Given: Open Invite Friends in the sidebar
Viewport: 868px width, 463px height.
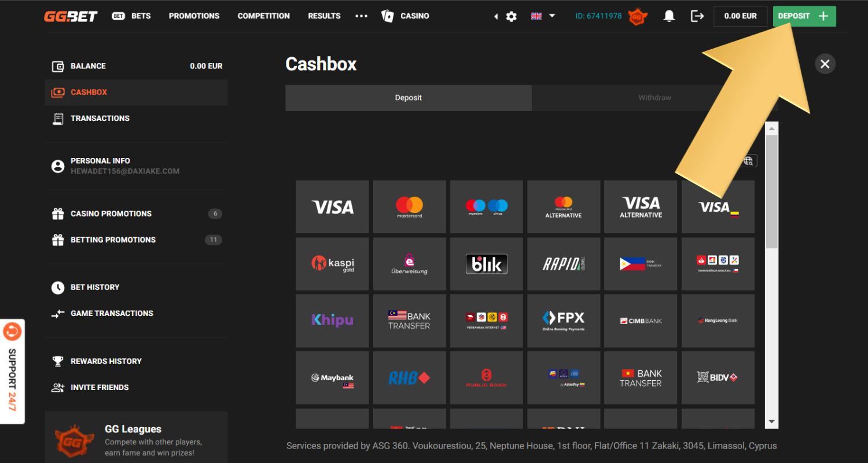Looking at the screenshot, I should point(136,387).
